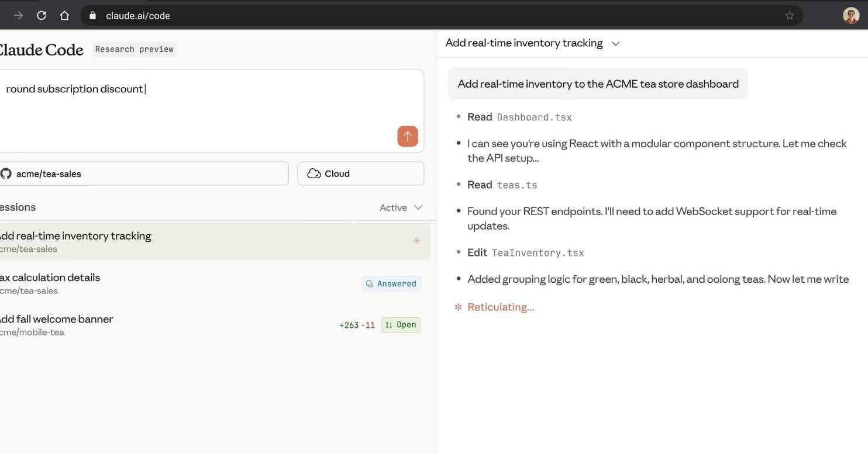
Task: Click the GitHub icon for acme/tea-sales
Action: pyautogui.click(x=6, y=174)
